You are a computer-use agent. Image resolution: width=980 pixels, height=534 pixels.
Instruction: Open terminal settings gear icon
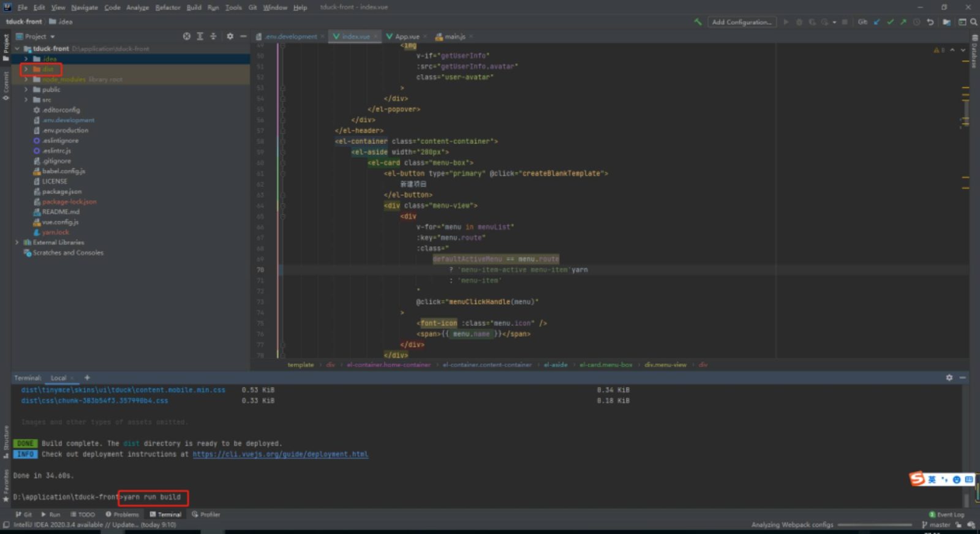(x=949, y=378)
